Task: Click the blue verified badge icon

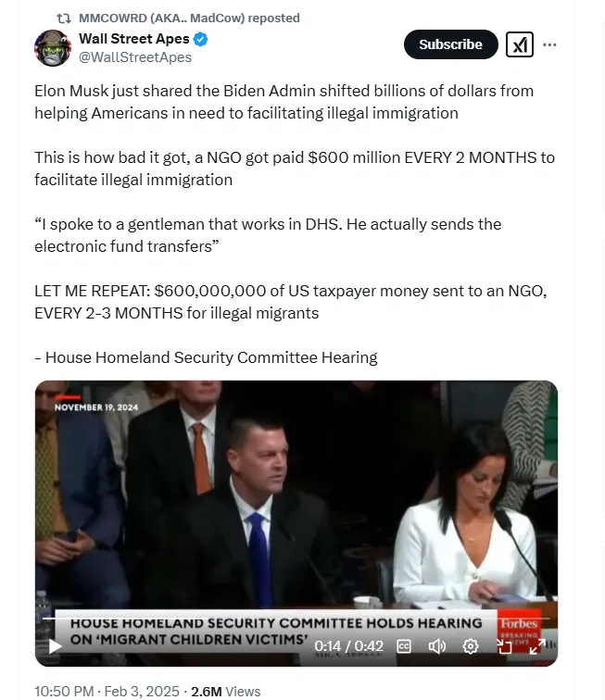Action: click(x=201, y=39)
